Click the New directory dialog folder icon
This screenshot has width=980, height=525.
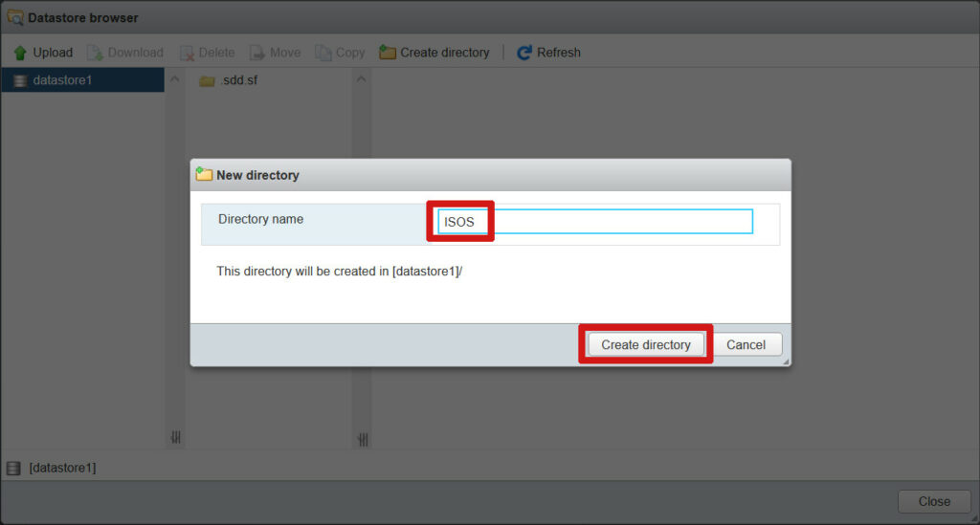[204, 174]
